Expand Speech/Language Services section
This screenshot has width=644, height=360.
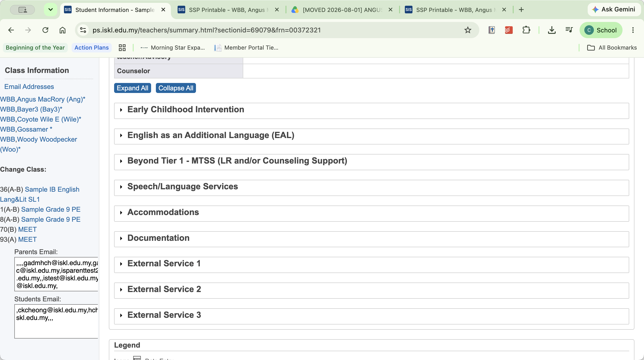371,188
